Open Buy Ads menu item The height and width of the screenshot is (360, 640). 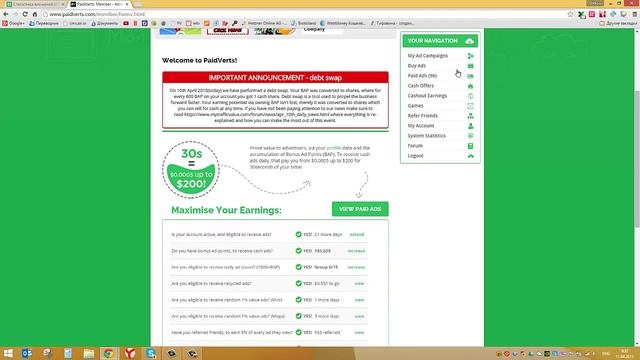pos(416,66)
